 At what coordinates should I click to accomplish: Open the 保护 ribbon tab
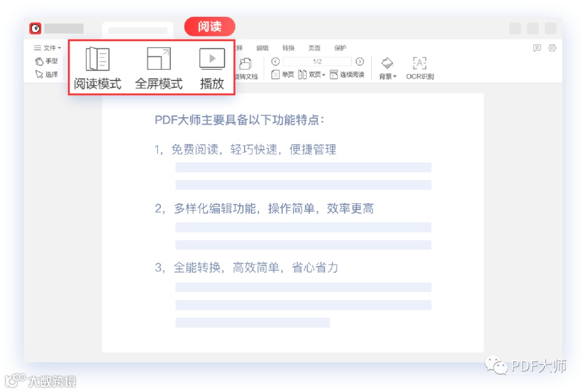[340, 48]
